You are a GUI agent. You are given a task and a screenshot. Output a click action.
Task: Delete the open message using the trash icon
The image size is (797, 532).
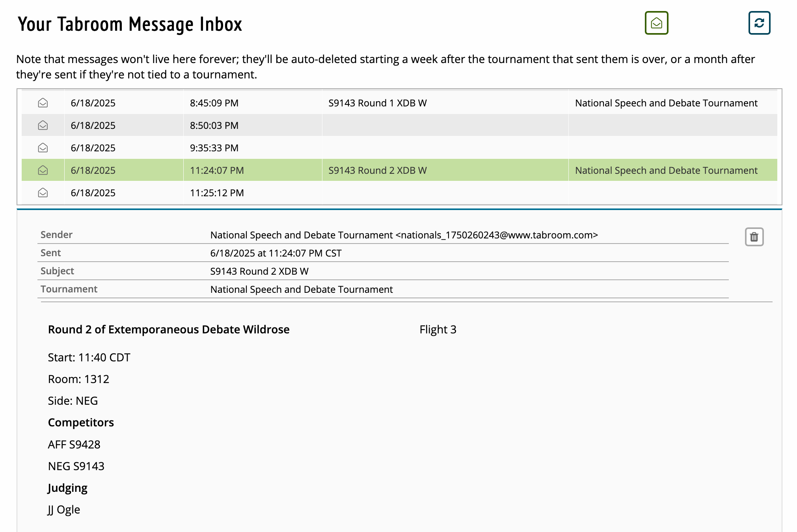click(x=754, y=237)
